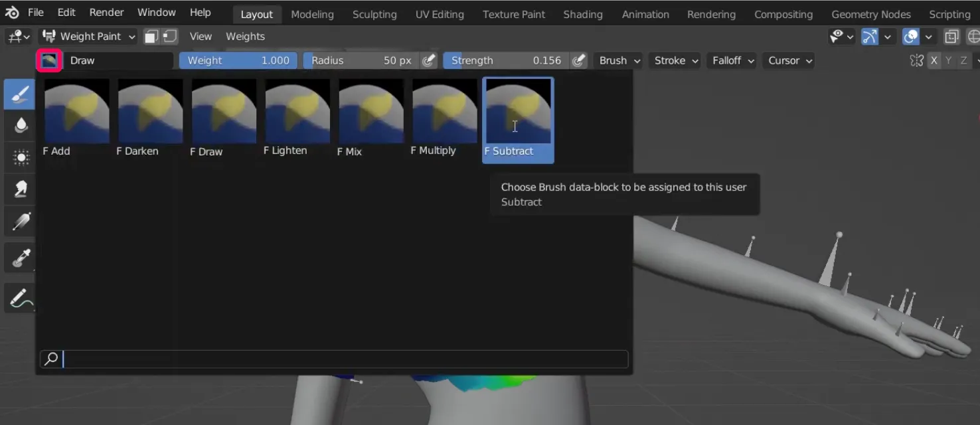Viewport: 980px width, 425px height.
Task: Toggle Vertex Selection paint mask
Action: 171,37
